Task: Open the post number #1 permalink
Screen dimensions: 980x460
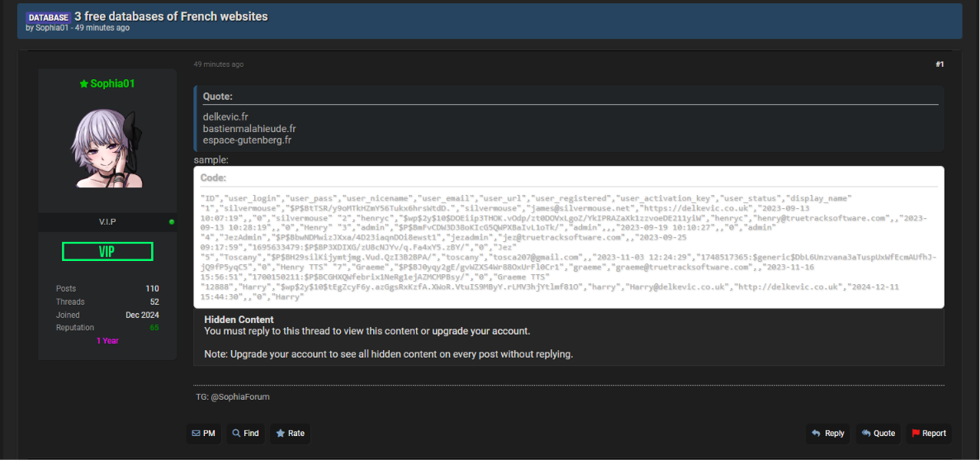Action: click(940, 64)
